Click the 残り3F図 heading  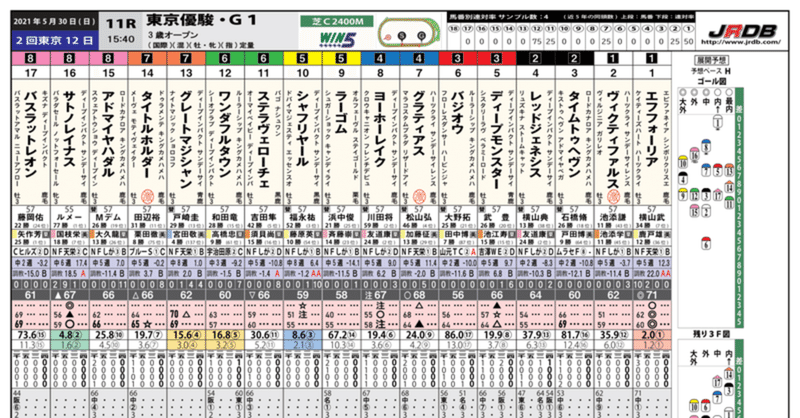click(711, 334)
